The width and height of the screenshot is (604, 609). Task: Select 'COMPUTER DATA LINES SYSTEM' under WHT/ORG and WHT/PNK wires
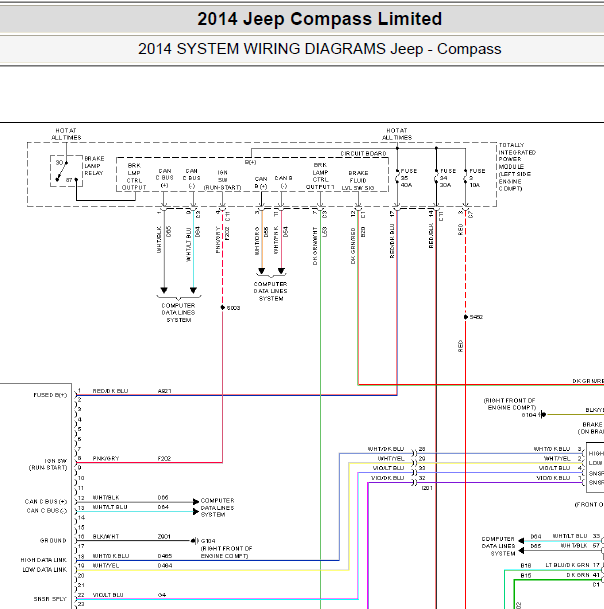pos(270,291)
